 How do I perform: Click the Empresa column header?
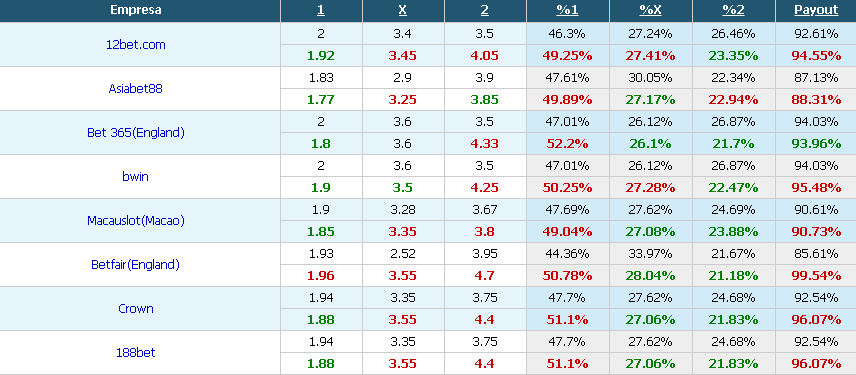click(135, 10)
